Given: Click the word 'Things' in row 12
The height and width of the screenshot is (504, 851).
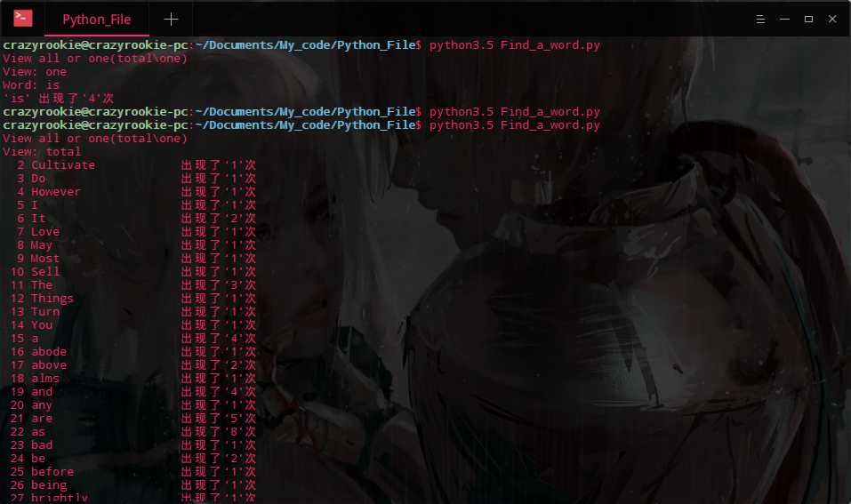Looking at the screenshot, I should 52,299.
